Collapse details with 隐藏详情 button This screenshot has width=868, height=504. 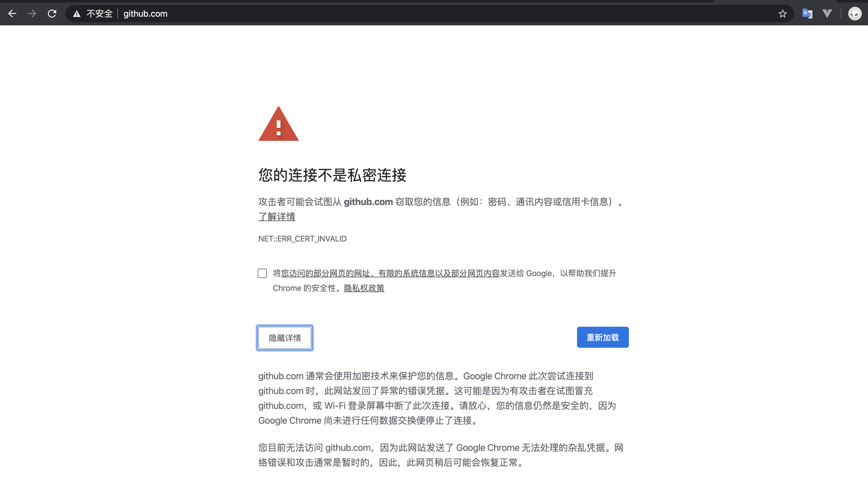point(284,338)
